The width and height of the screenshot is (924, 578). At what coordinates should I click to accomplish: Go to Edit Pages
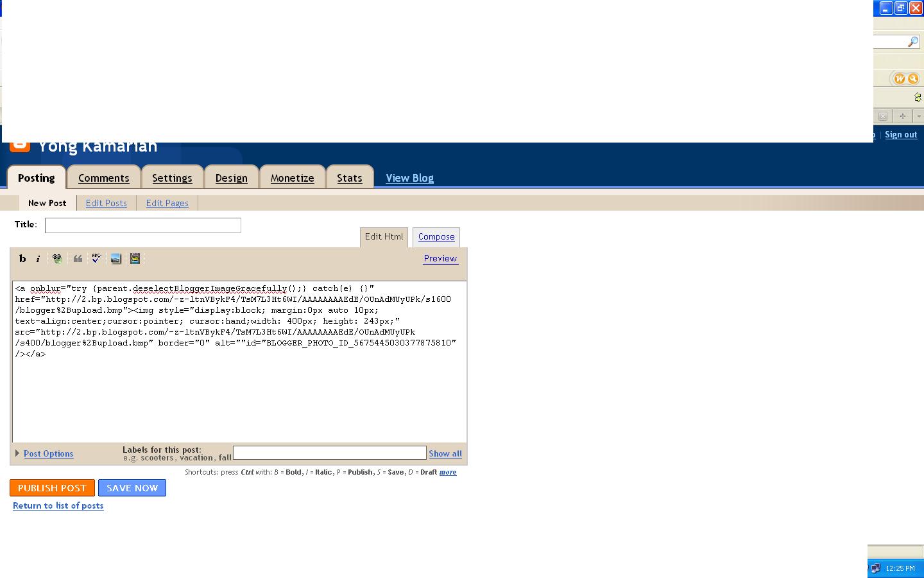point(167,203)
